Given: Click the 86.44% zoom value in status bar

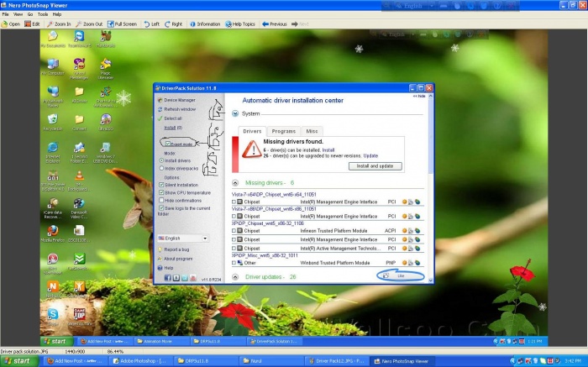Looking at the screenshot, I should pyautogui.click(x=115, y=352).
